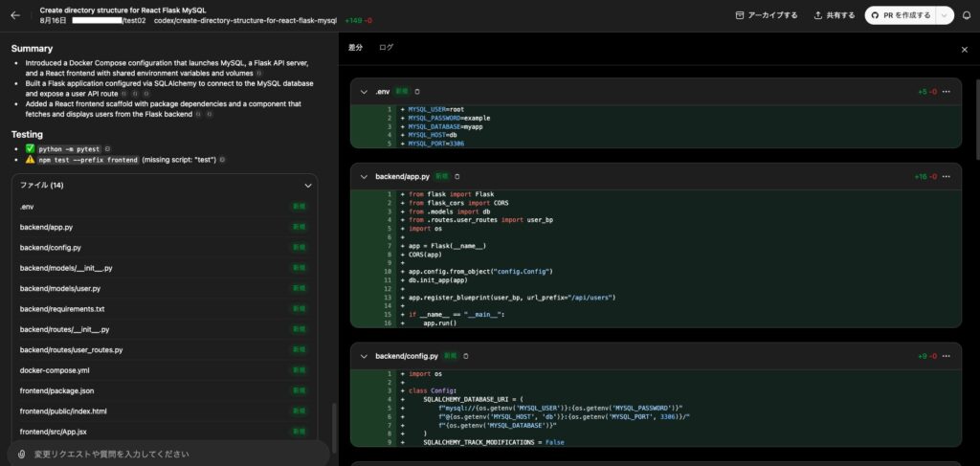Click the left panel scrollbar

tap(334, 429)
